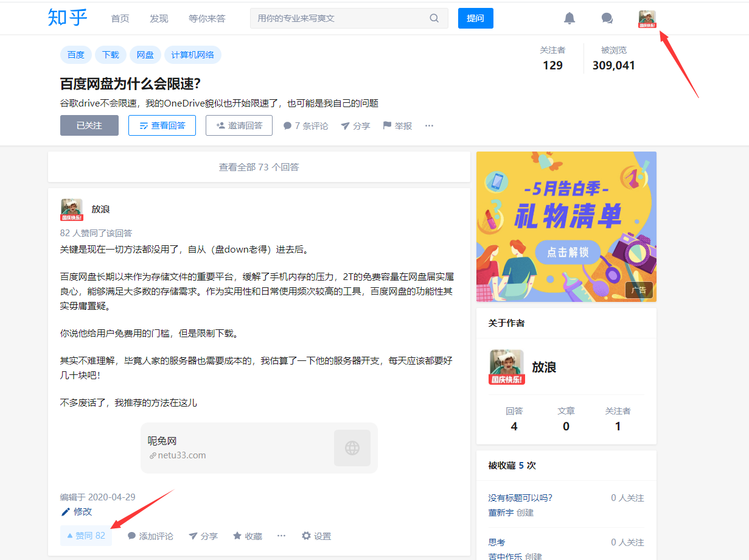Click 被浏览 309,041 statistic
The image size is (749, 560).
tap(613, 58)
